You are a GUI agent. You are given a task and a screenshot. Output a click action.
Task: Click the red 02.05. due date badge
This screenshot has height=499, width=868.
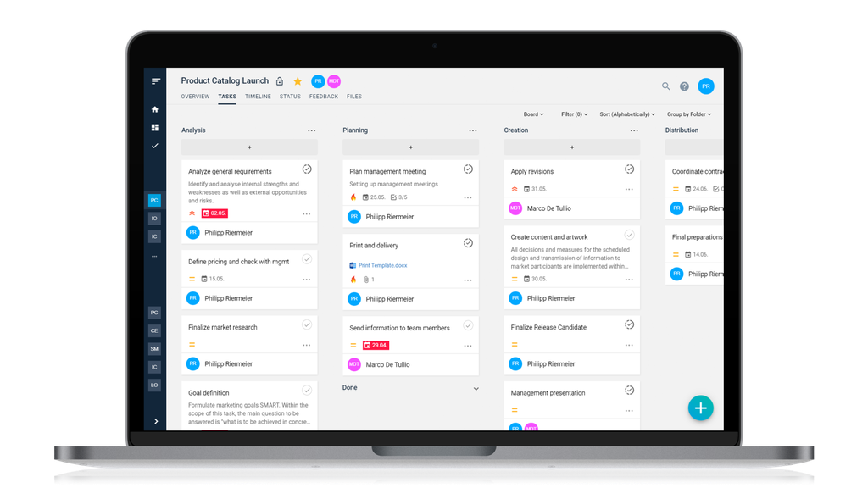214,213
